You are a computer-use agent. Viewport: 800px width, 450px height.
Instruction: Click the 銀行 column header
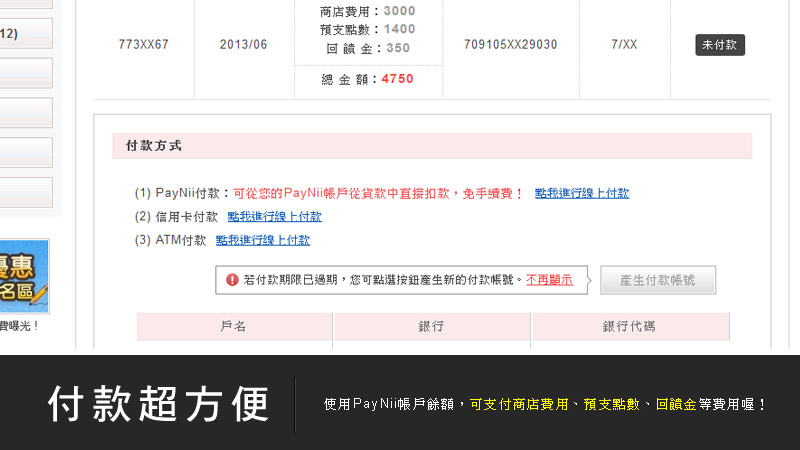tap(431, 327)
